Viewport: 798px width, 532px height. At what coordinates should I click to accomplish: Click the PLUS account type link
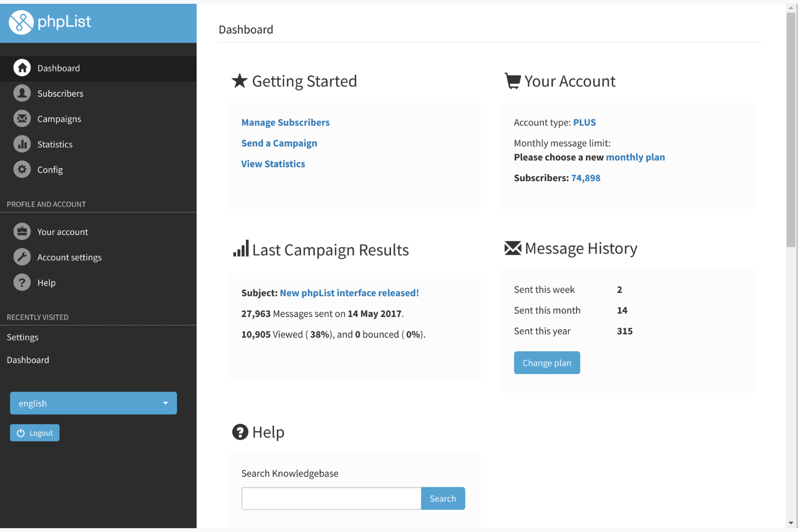coord(584,122)
